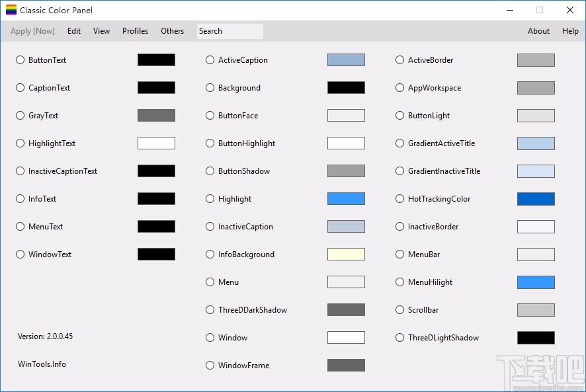This screenshot has width=586, height=392.
Task: Click the black ThreeDLightShadow color swatch
Action: coord(536,338)
